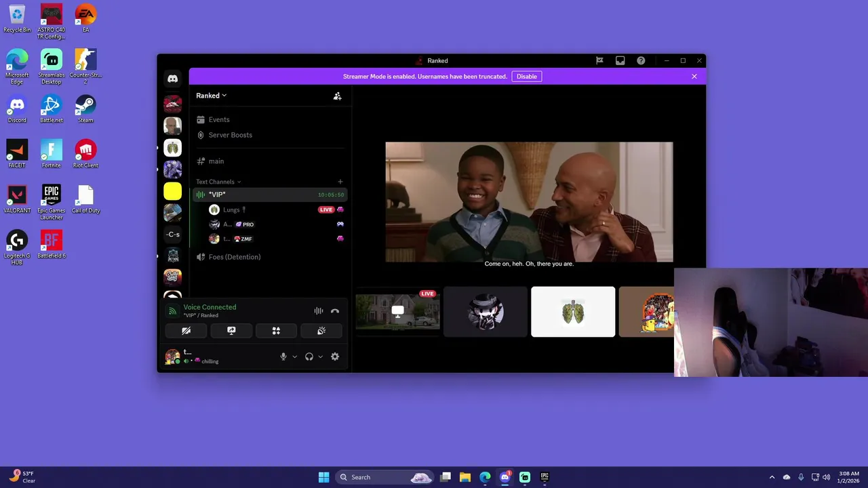Open File Explorer from the taskbar
Image resolution: width=868 pixels, height=488 pixels.
pos(465,477)
